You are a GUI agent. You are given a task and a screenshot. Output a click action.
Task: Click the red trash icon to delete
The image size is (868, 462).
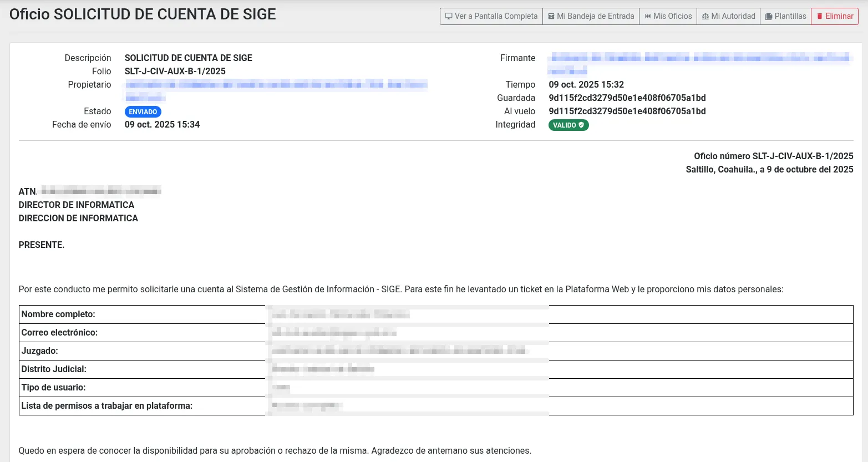[820, 17]
